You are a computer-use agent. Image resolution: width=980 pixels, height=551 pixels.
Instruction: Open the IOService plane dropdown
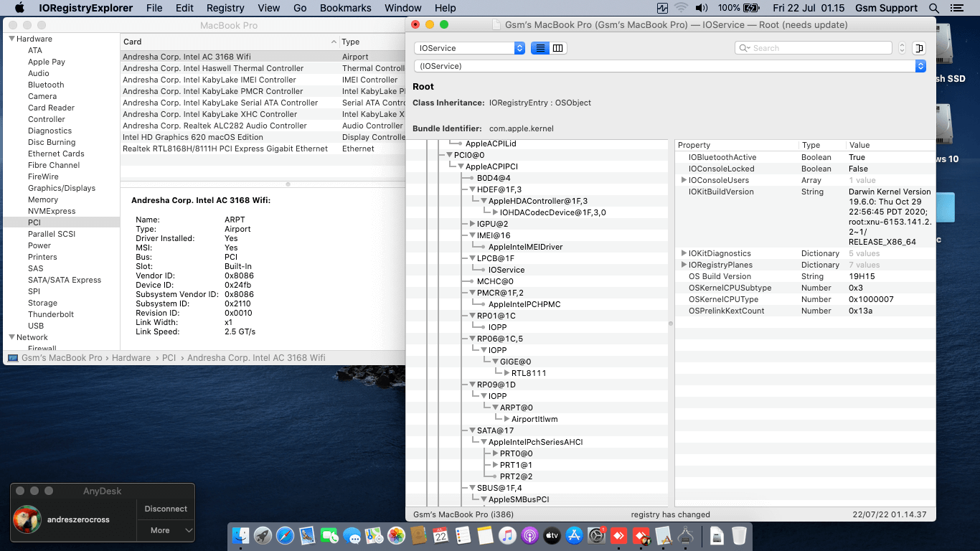click(470, 48)
